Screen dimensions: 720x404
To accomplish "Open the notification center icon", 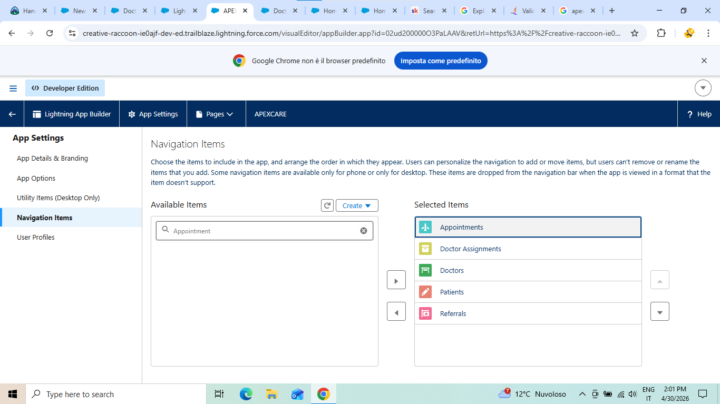I will click(703, 394).
